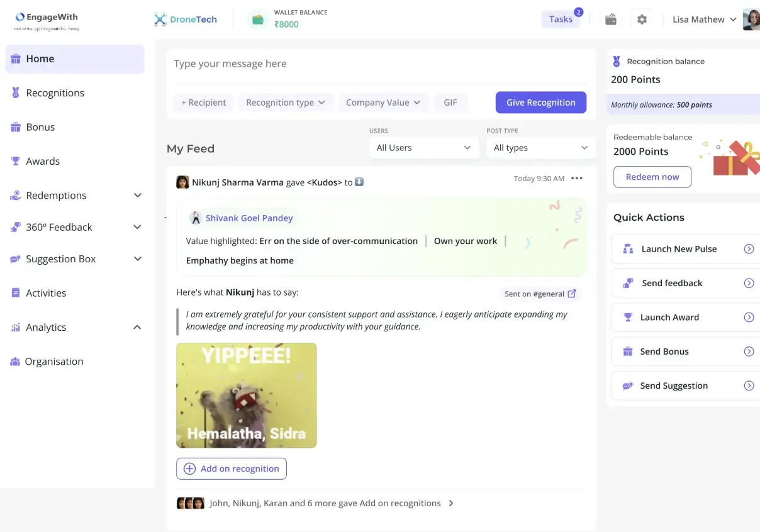Click the Give Recognition button
The image size is (760, 532).
point(541,103)
